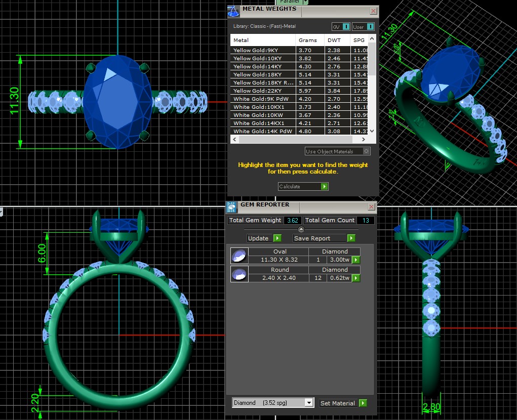Select the White Gold:14K PdW row
Viewport: 517px width, 420px height.
[263, 131]
